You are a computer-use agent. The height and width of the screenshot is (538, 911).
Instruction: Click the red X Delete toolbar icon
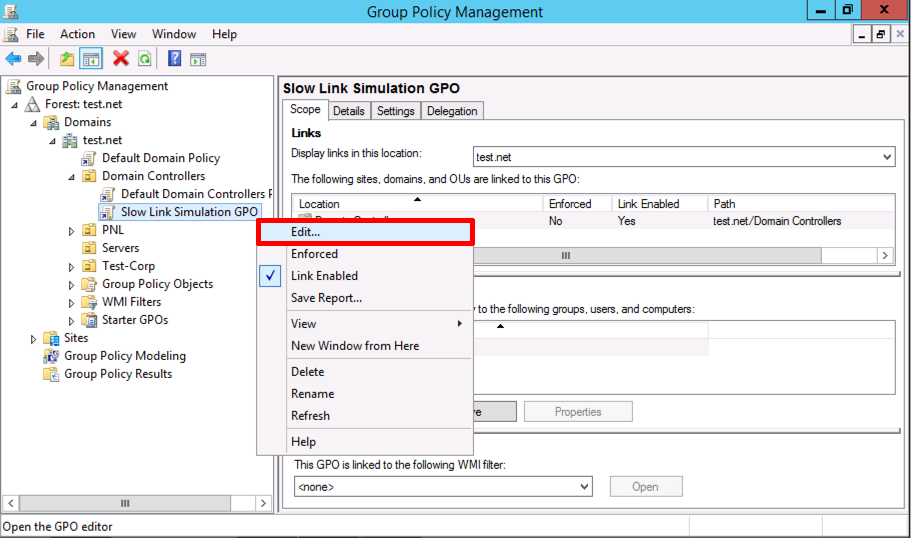[121, 58]
